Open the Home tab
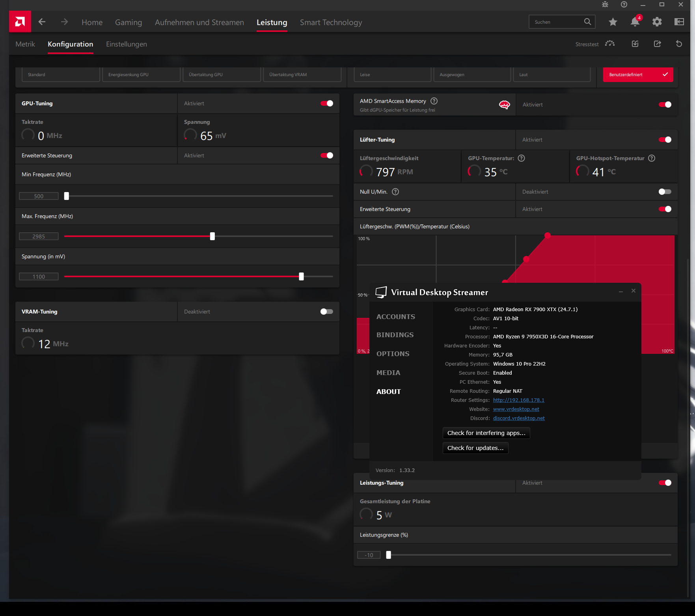 [x=92, y=22]
